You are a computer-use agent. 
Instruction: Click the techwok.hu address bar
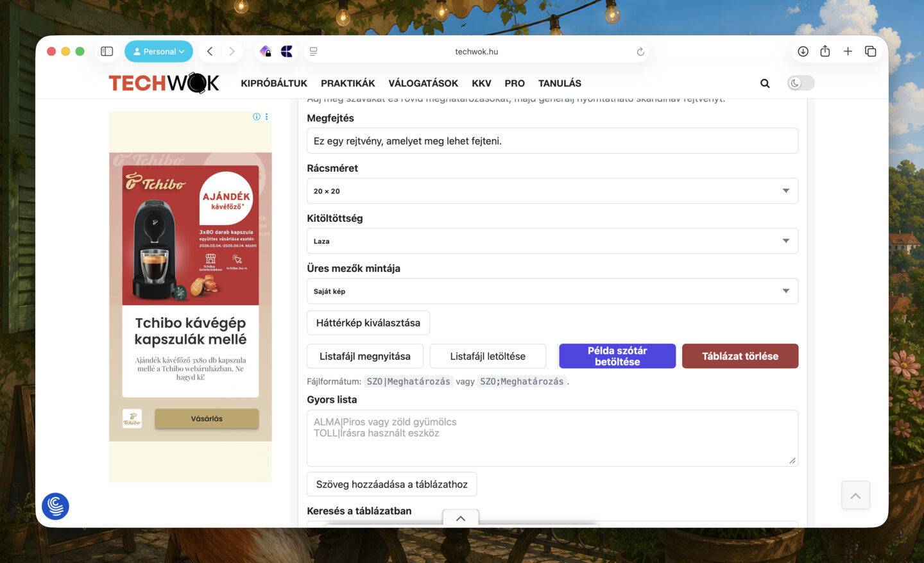click(476, 51)
